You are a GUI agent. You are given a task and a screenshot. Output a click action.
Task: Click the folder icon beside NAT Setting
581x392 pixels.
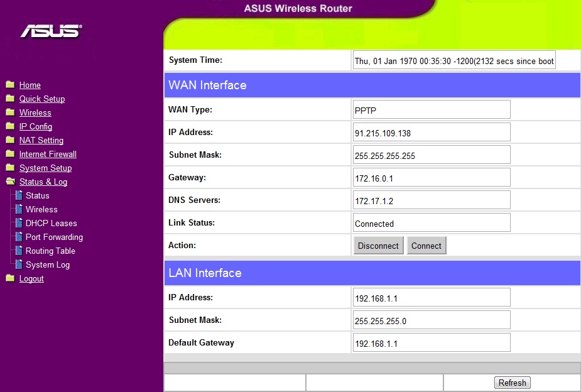point(11,140)
